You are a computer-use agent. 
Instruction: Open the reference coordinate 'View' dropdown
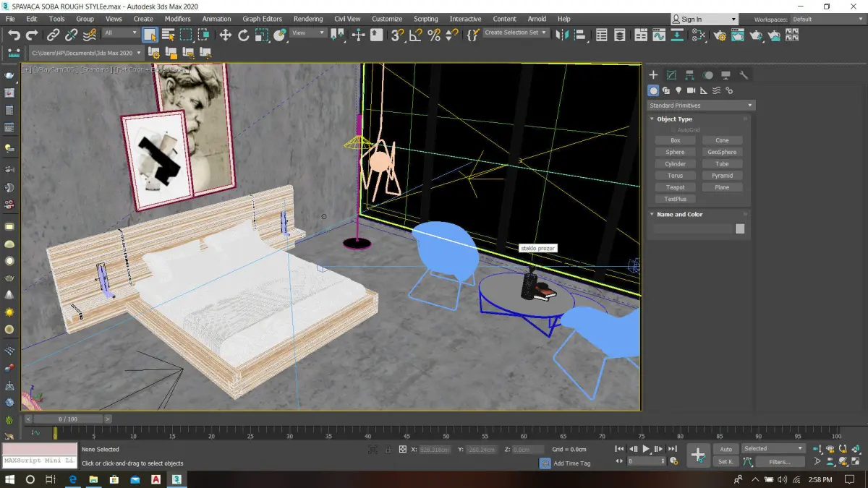click(308, 33)
